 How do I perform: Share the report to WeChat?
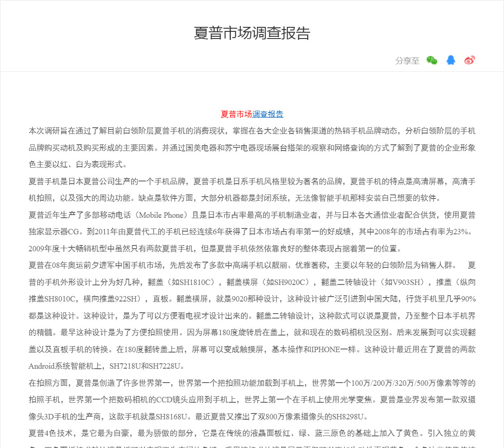[x=432, y=60]
